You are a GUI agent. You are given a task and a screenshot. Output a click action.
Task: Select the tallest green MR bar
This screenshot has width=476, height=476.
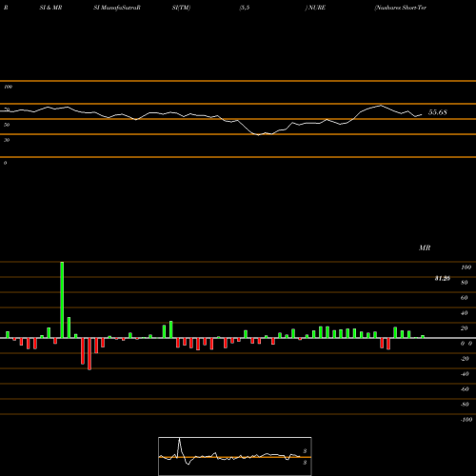62,300
